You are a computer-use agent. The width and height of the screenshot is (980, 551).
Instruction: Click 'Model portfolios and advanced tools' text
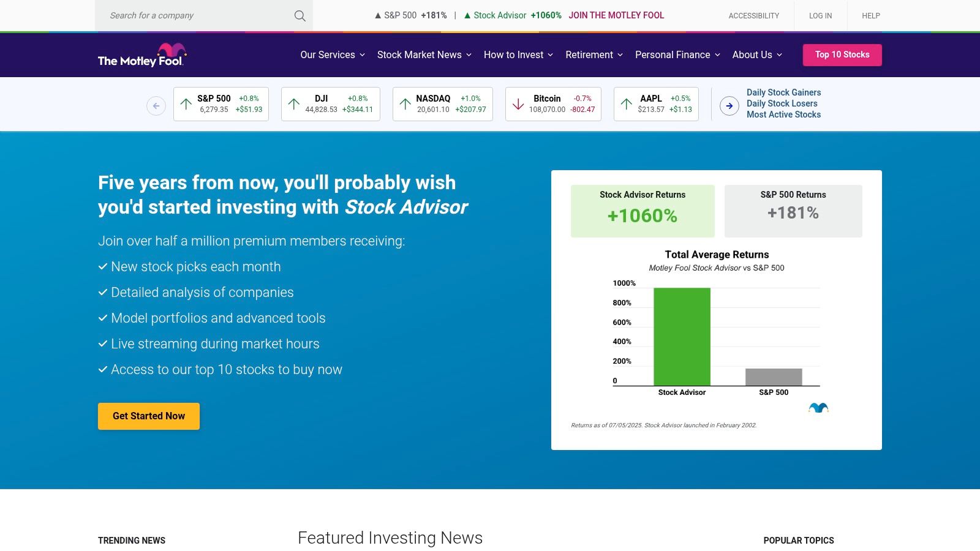click(x=218, y=318)
